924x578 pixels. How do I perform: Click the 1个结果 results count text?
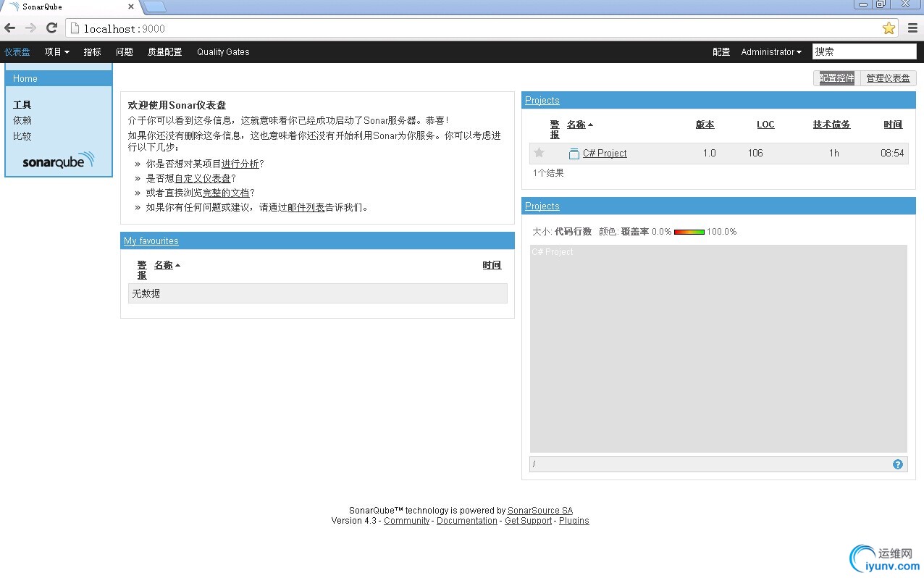click(548, 173)
